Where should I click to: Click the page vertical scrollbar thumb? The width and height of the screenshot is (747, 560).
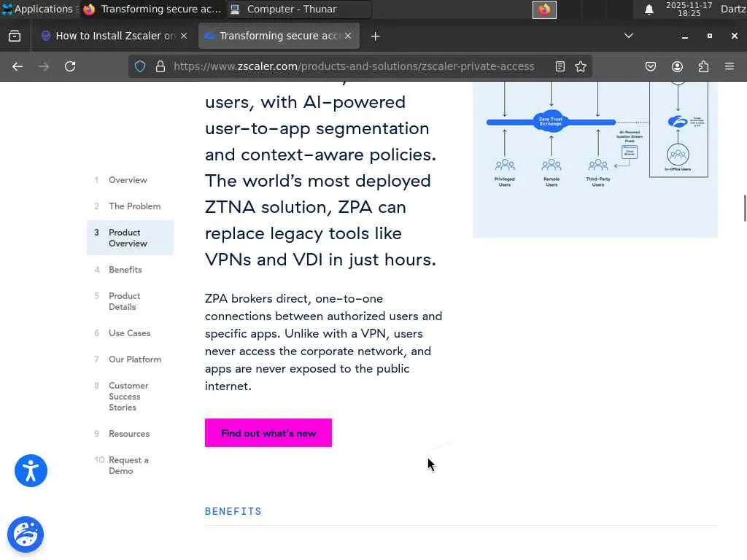coord(745,208)
